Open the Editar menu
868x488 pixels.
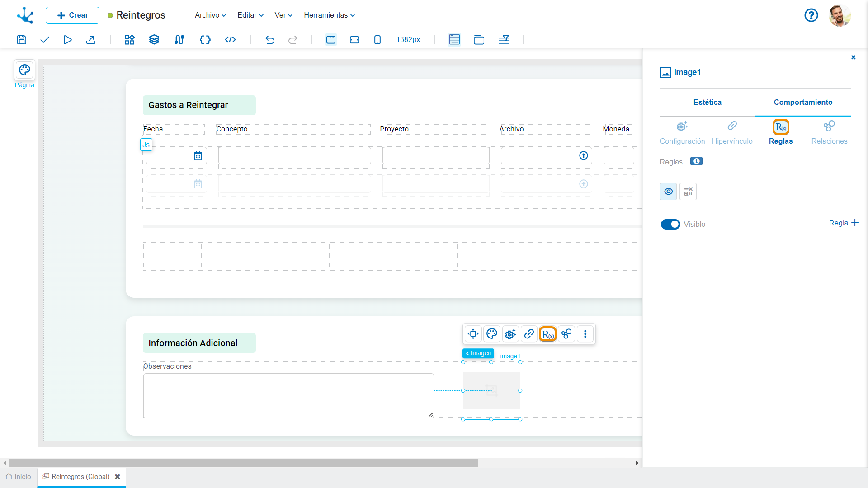250,15
